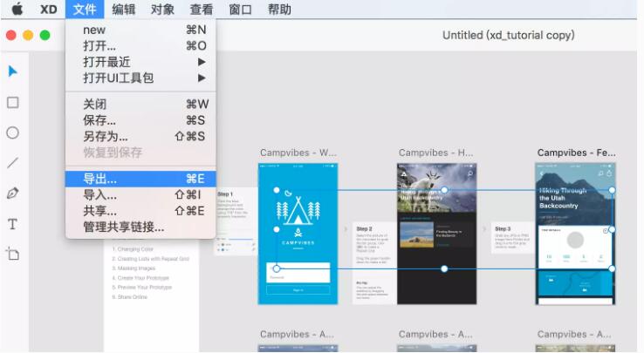644x353 pixels.
Task: Open the XD application menu
Action: tap(49, 9)
